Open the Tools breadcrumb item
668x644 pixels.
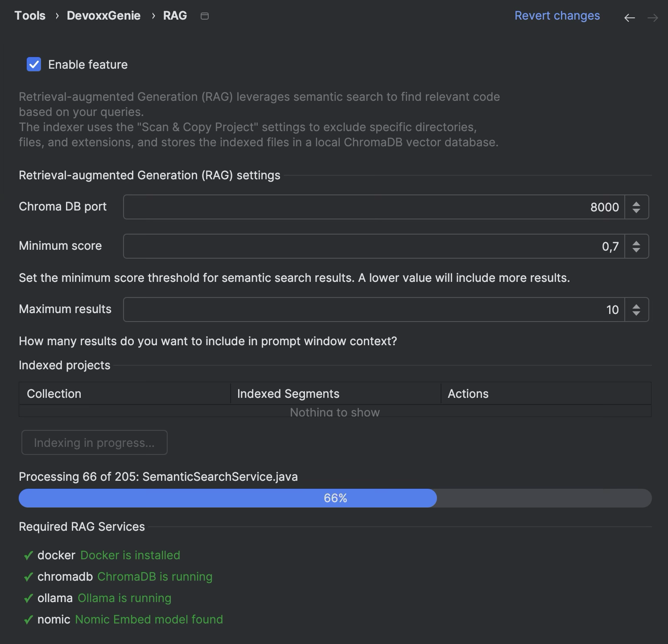click(x=30, y=16)
